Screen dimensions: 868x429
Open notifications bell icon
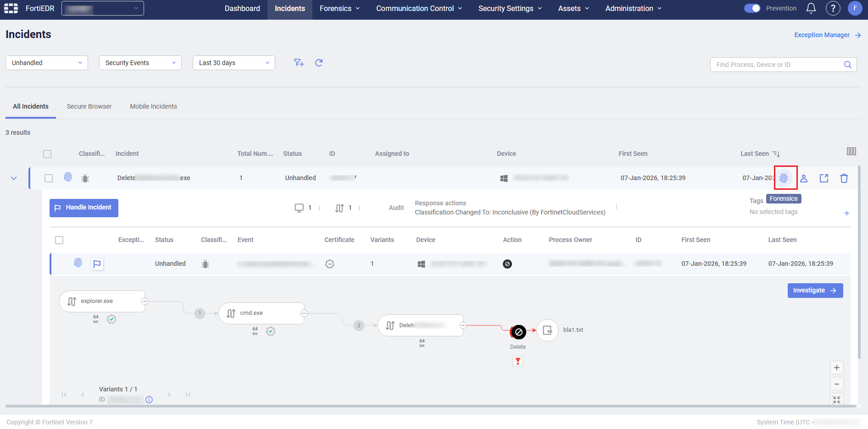pyautogui.click(x=811, y=8)
